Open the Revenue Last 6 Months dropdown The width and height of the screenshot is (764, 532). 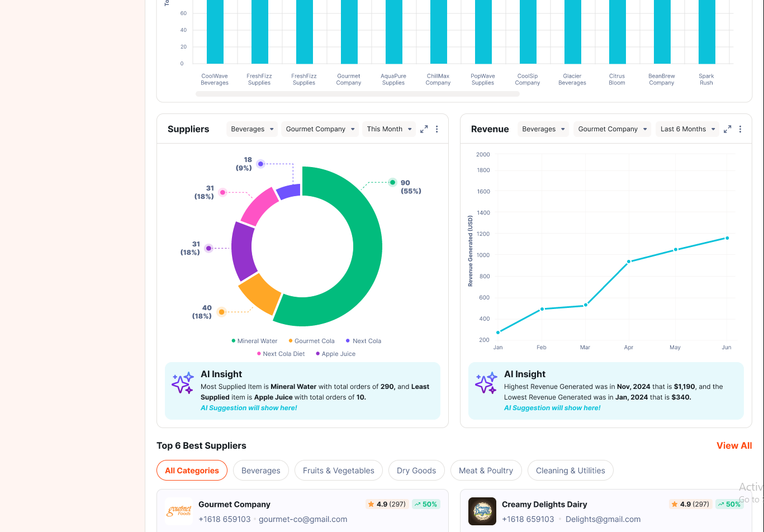tap(687, 129)
